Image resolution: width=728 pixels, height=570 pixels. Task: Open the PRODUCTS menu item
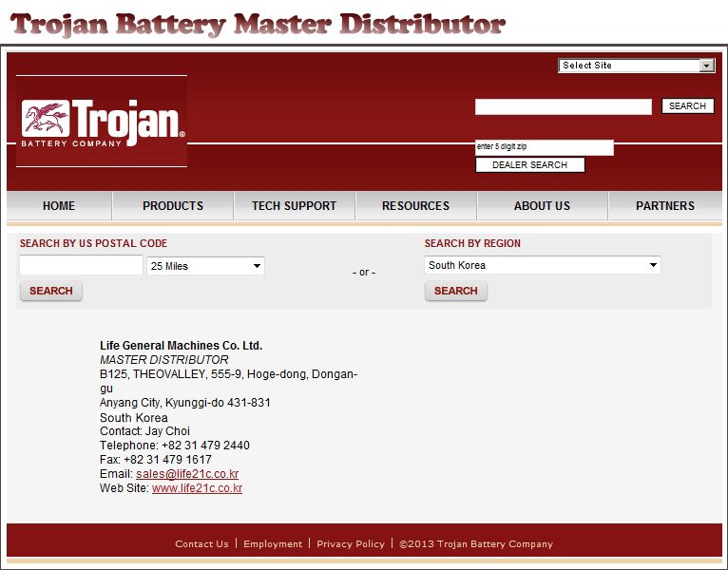tap(173, 205)
